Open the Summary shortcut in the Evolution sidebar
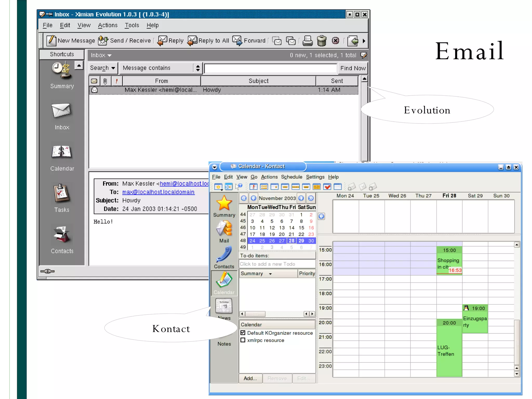The height and width of the screenshot is (399, 532). 62,75
